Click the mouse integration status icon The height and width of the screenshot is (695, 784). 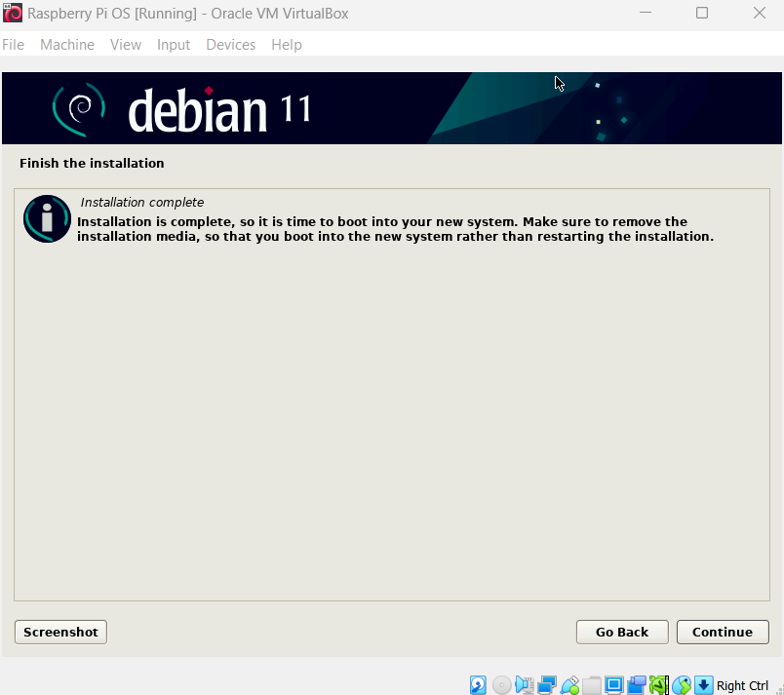682,685
